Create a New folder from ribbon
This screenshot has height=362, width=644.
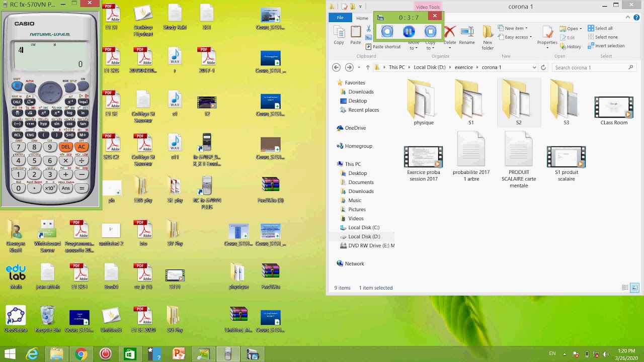click(x=488, y=38)
